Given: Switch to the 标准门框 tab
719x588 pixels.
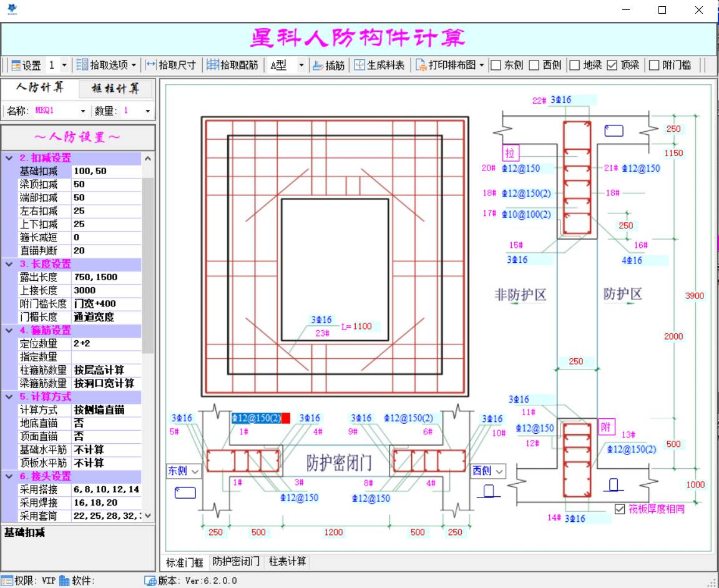Looking at the screenshot, I should 184,562.
